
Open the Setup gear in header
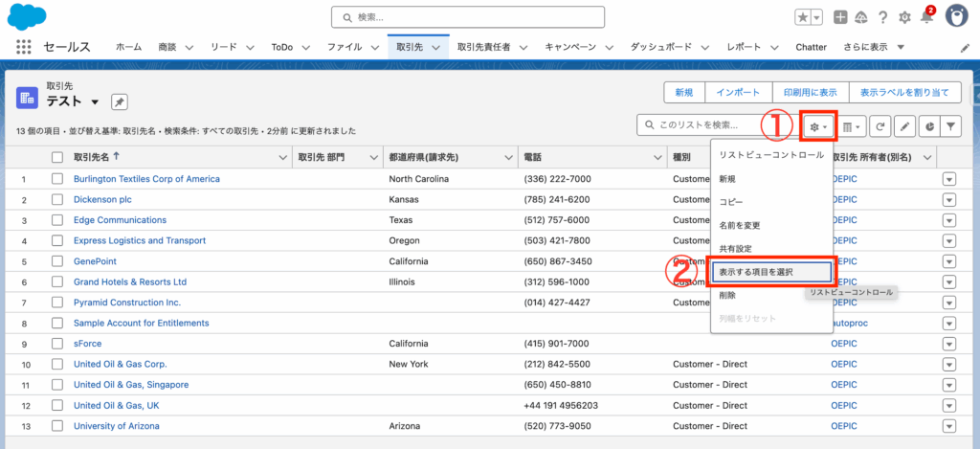(904, 17)
